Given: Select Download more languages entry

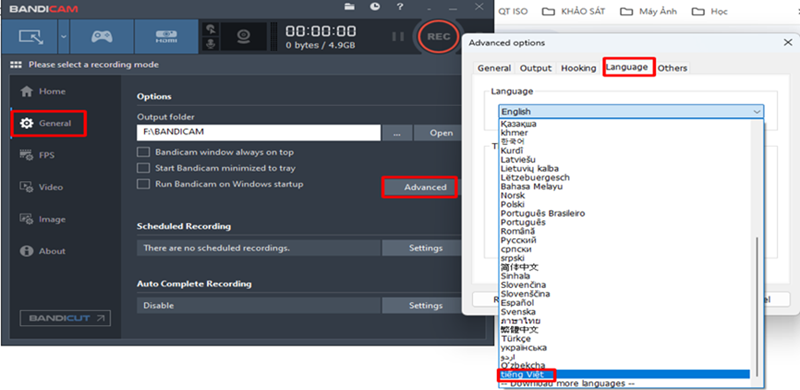Looking at the screenshot, I should 624,383.
